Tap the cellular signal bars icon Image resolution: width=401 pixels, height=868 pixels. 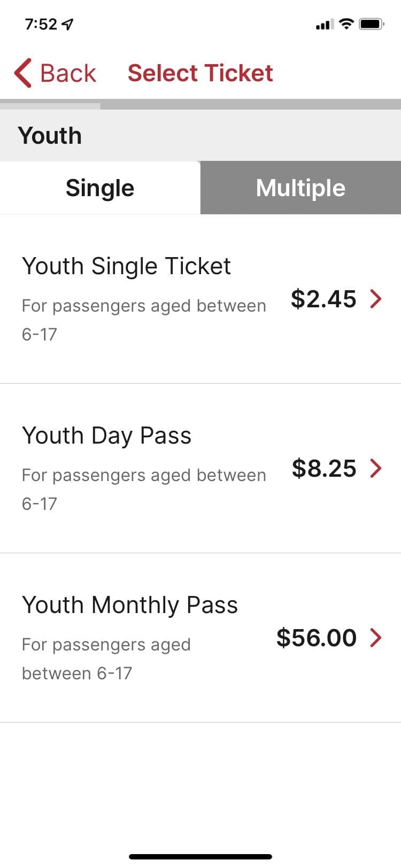pyautogui.click(x=325, y=24)
